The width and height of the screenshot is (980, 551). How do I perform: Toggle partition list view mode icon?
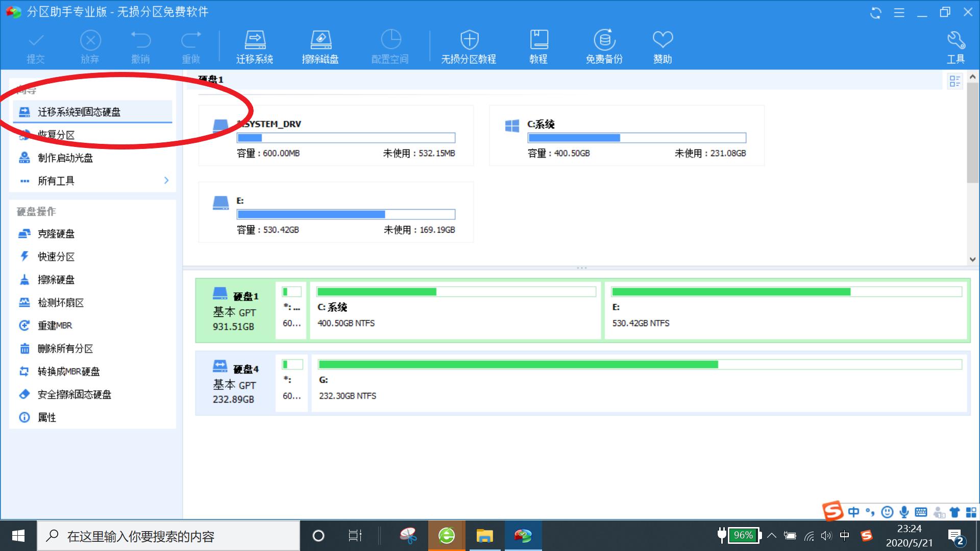tap(954, 81)
